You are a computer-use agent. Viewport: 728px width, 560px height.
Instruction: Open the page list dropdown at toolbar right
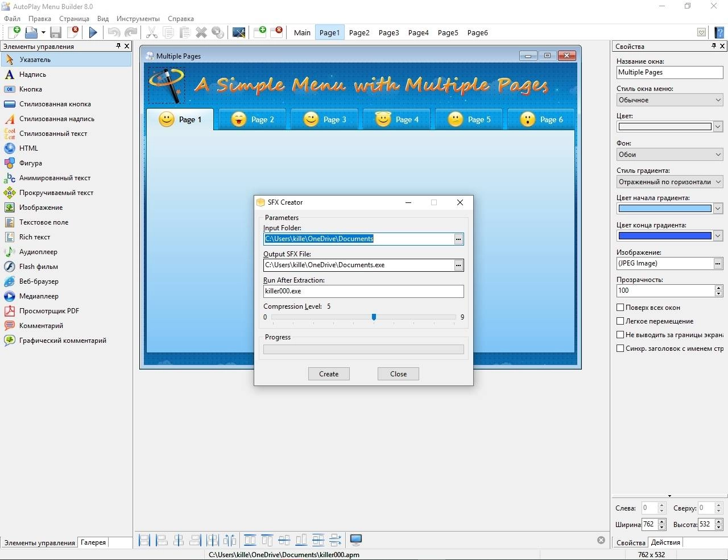(x=702, y=32)
